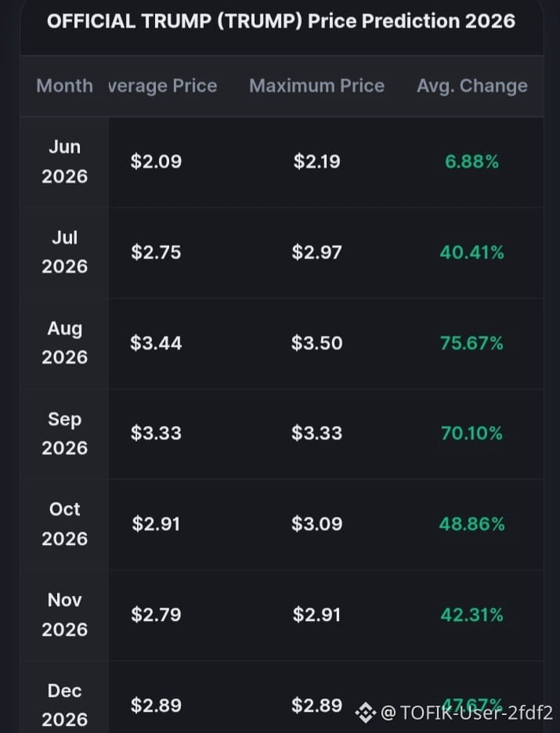This screenshot has width=560, height=733.
Task: Click the 75.67% change value for August
Action: coord(471,343)
